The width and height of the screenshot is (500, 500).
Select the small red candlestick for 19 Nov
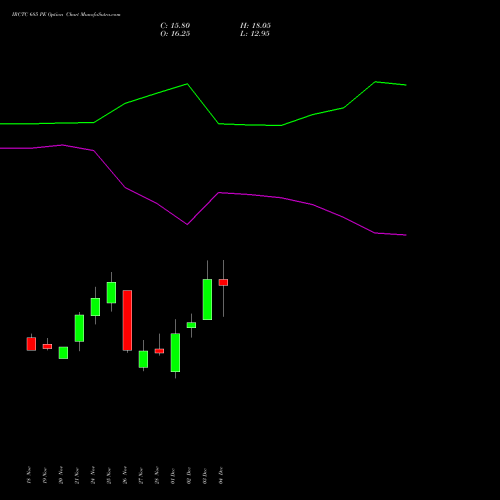pyautogui.click(x=47, y=346)
